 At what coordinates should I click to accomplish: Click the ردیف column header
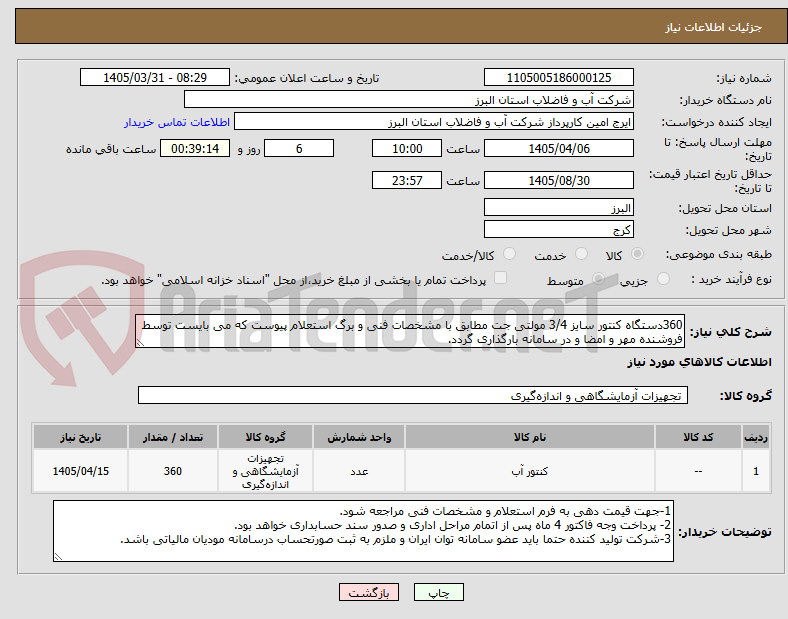click(x=756, y=437)
